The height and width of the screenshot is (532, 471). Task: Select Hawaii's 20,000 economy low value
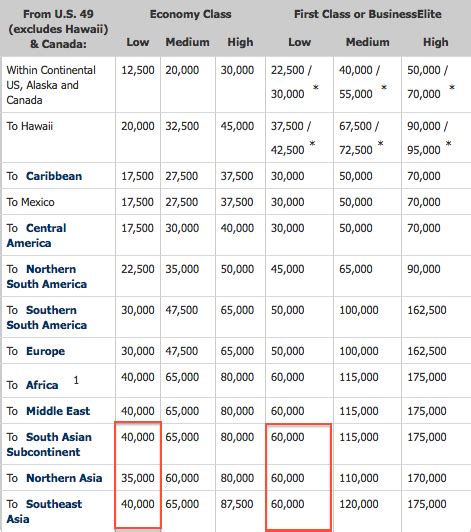pos(138,126)
